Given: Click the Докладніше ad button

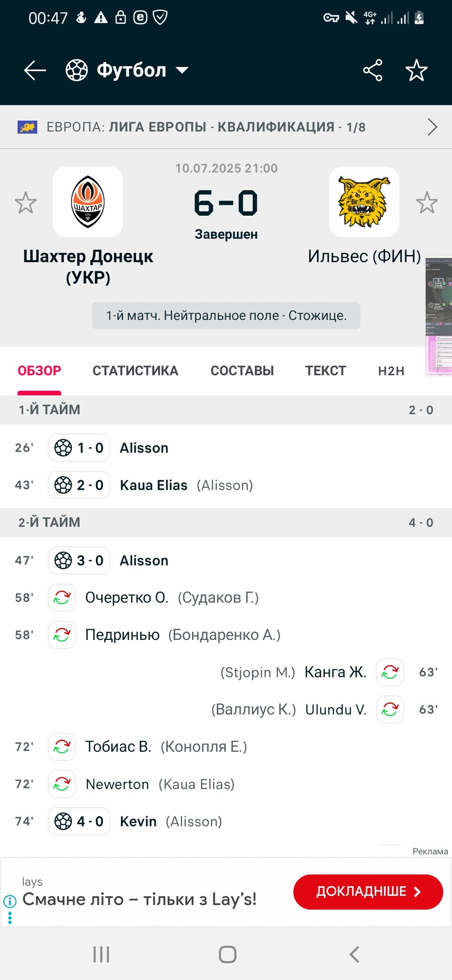Looking at the screenshot, I should coord(368,891).
